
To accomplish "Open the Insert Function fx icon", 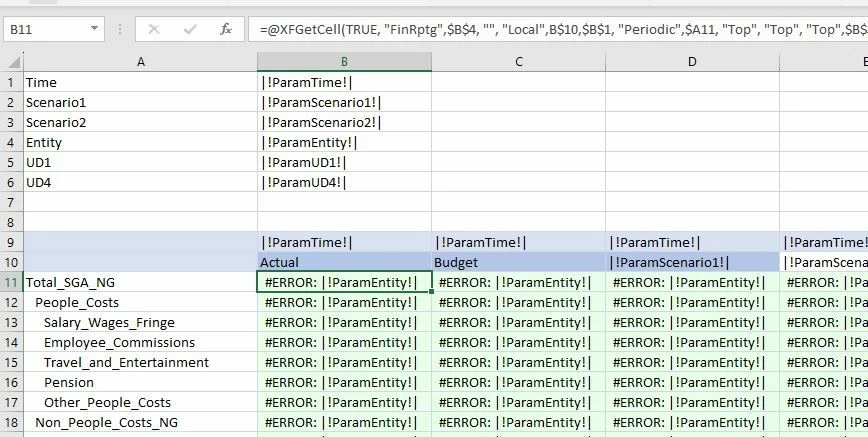I will (x=225, y=29).
